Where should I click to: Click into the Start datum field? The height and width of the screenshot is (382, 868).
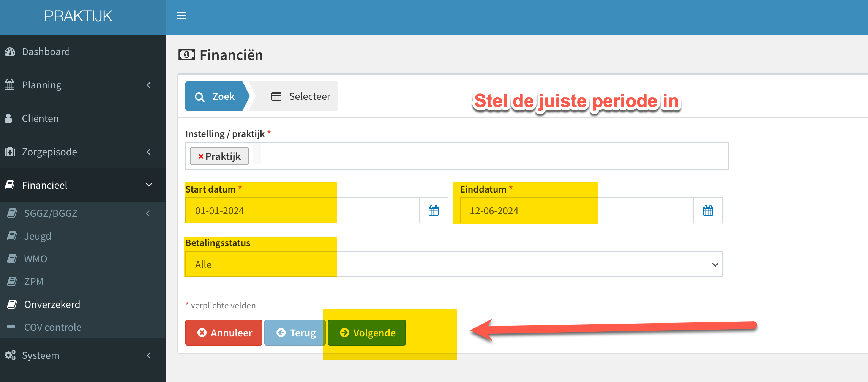pos(302,210)
